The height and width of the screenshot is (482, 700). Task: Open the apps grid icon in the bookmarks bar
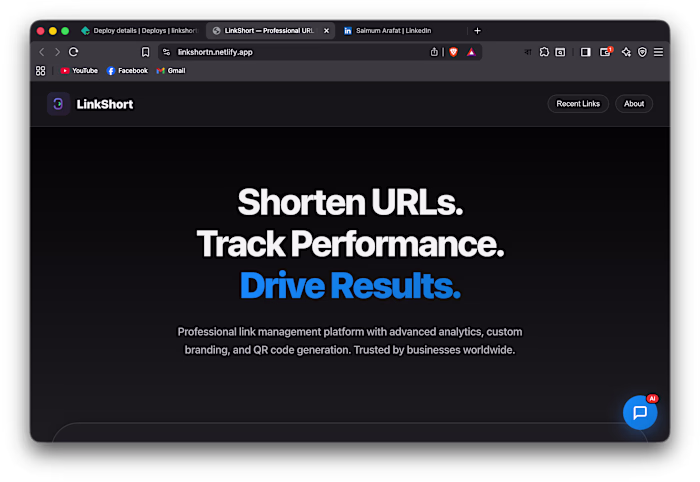tap(41, 71)
